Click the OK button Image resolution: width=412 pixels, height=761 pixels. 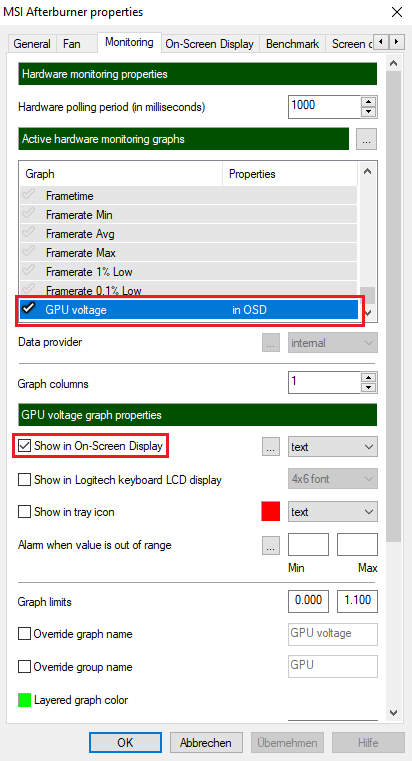125,743
